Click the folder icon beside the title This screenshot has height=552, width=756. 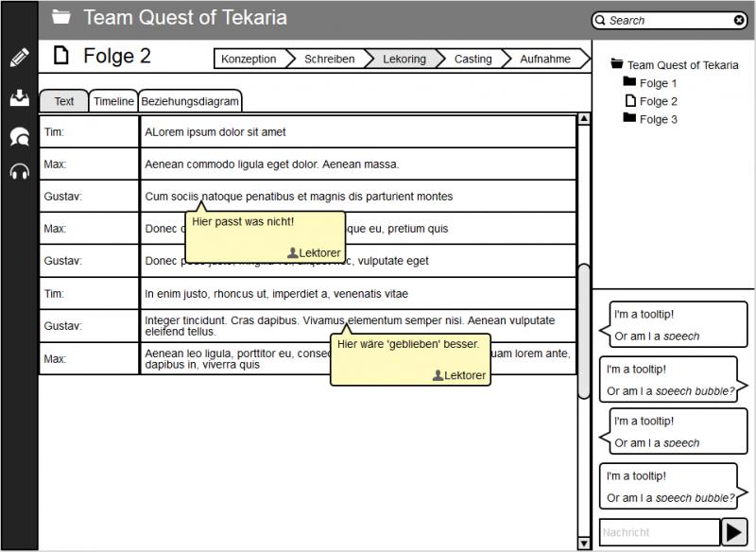pyautogui.click(x=61, y=17)
